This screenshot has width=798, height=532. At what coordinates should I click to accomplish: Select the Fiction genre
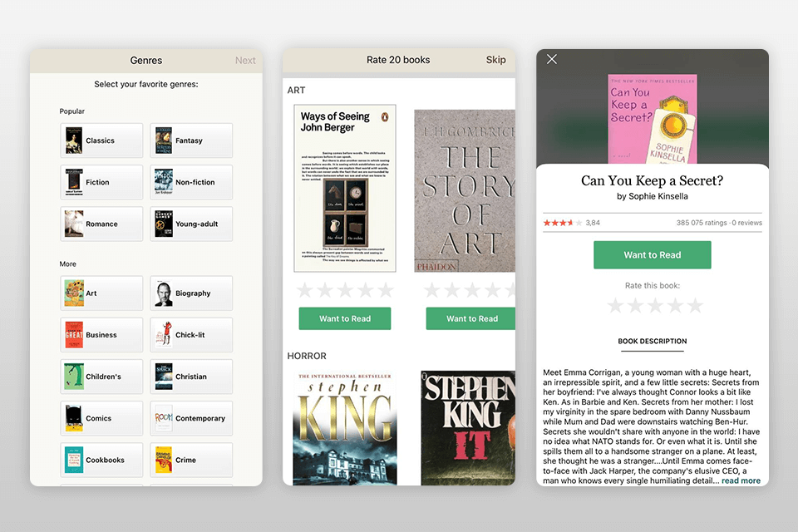[x=101, y=182]
